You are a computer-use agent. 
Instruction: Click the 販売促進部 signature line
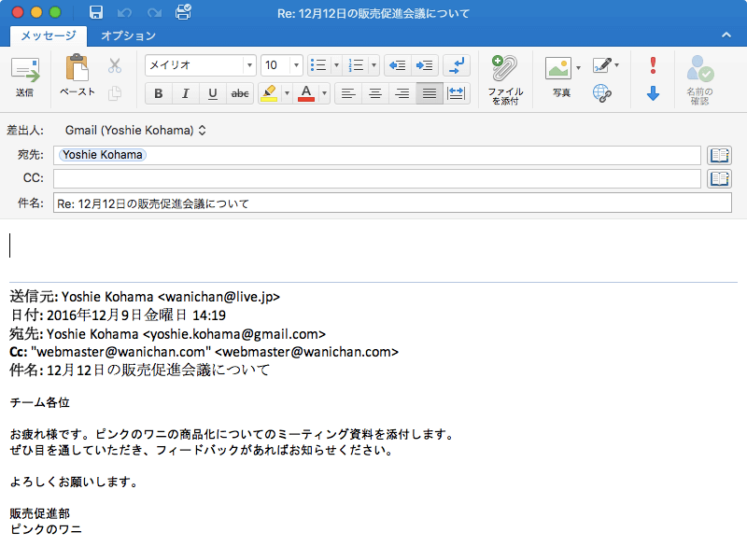[x=40, y=513]
